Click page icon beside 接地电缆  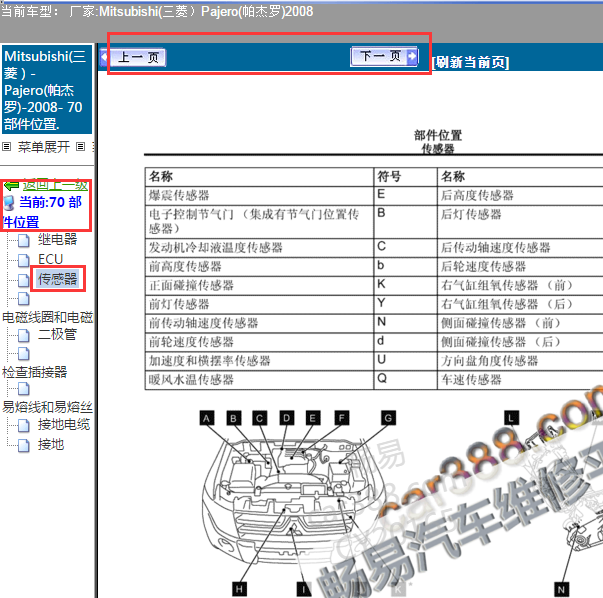pos(24,425)
